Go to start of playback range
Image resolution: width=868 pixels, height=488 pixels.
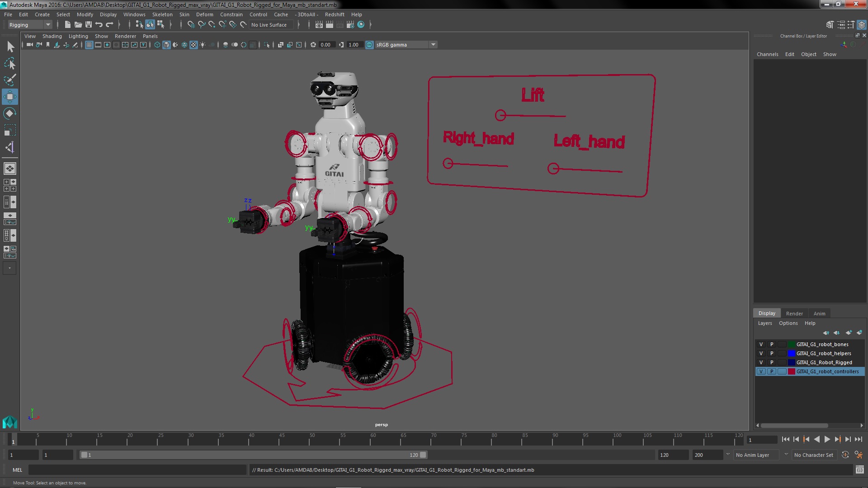click(x=785, y=439)
